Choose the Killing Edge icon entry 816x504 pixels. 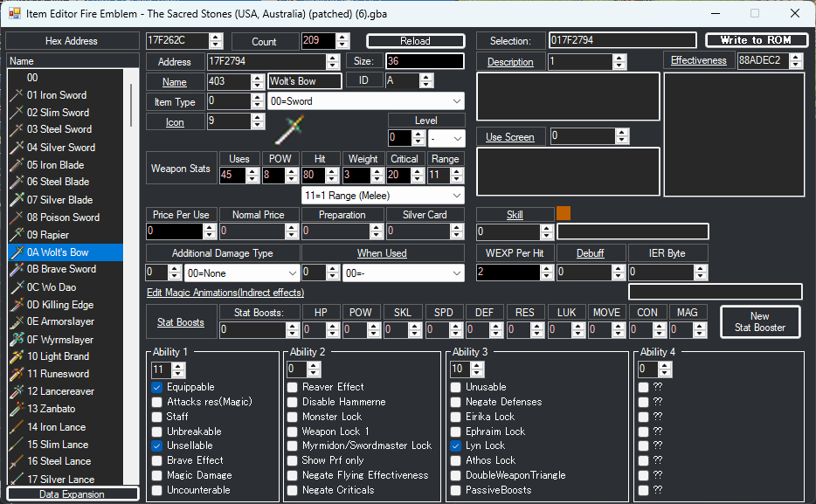tap(17, 304)
